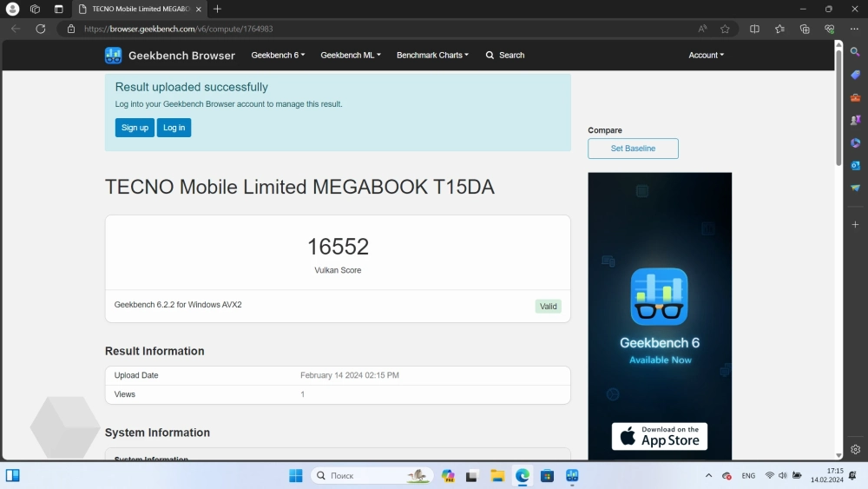Open the App Store download badge
This screenshot has width=868, height=489.
coord(660,436)
